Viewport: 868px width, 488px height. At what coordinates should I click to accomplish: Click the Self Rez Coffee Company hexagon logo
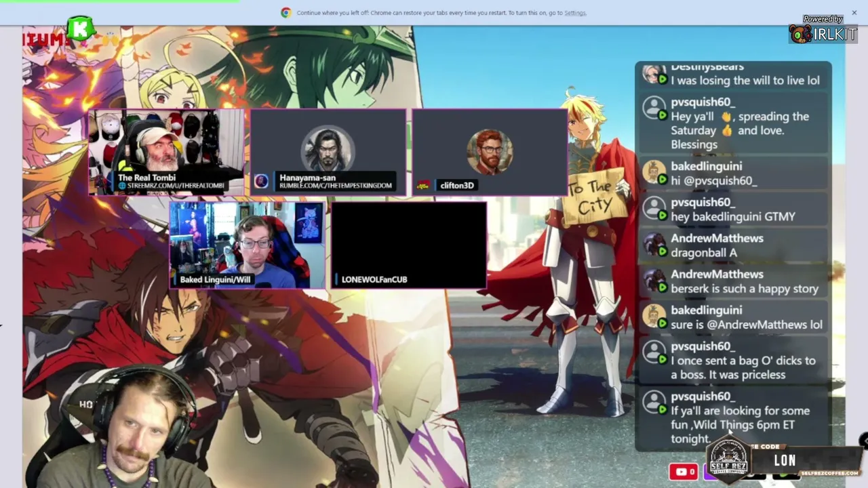tap(729, 461)
